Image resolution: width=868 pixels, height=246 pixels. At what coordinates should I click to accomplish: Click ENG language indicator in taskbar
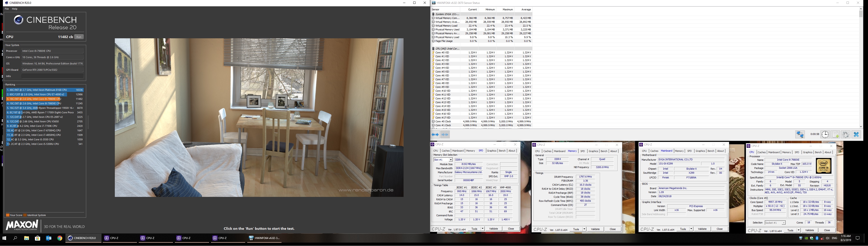click(x=834, y=238)
